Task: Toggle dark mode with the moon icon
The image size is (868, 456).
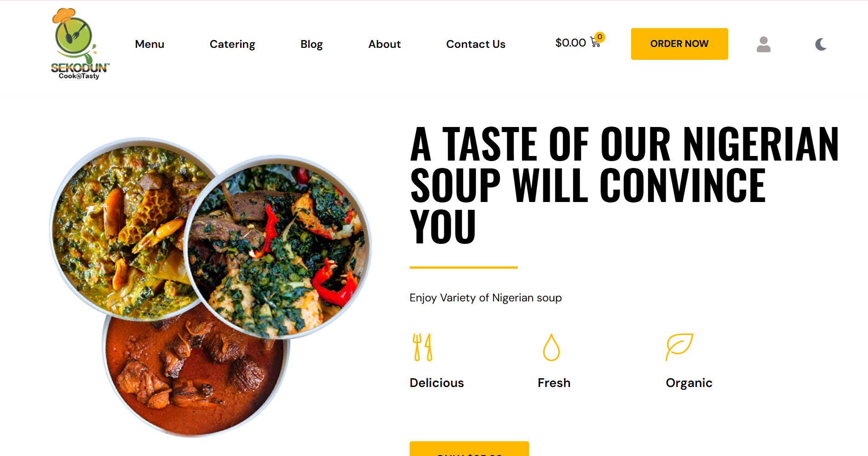Action: point(821,44)
